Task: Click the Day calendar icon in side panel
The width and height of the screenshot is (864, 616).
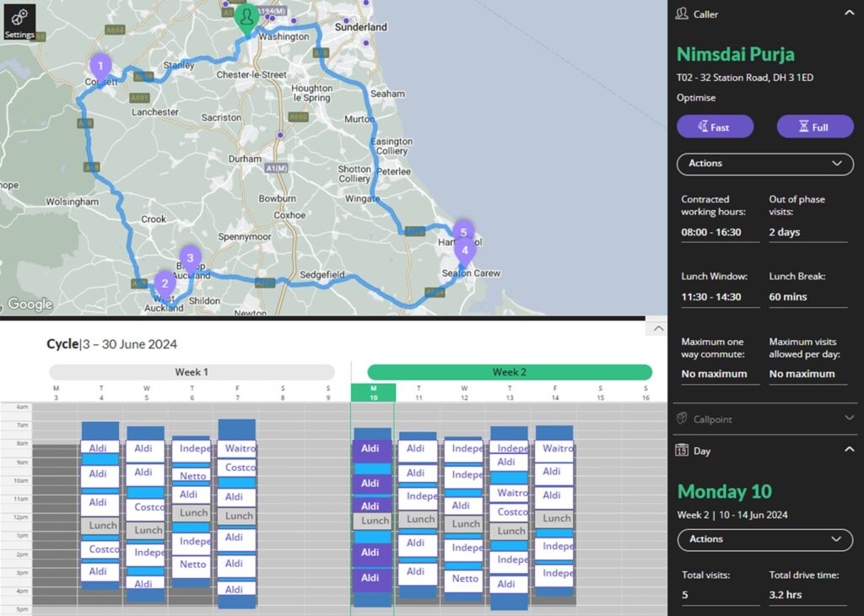Action: 682,450
